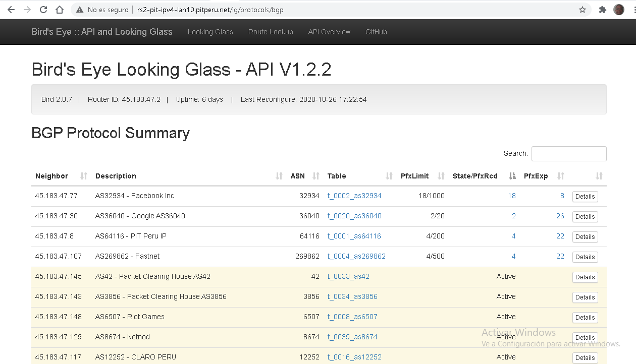Sort table by Neighbor column
636x364 pixels.
61,176
